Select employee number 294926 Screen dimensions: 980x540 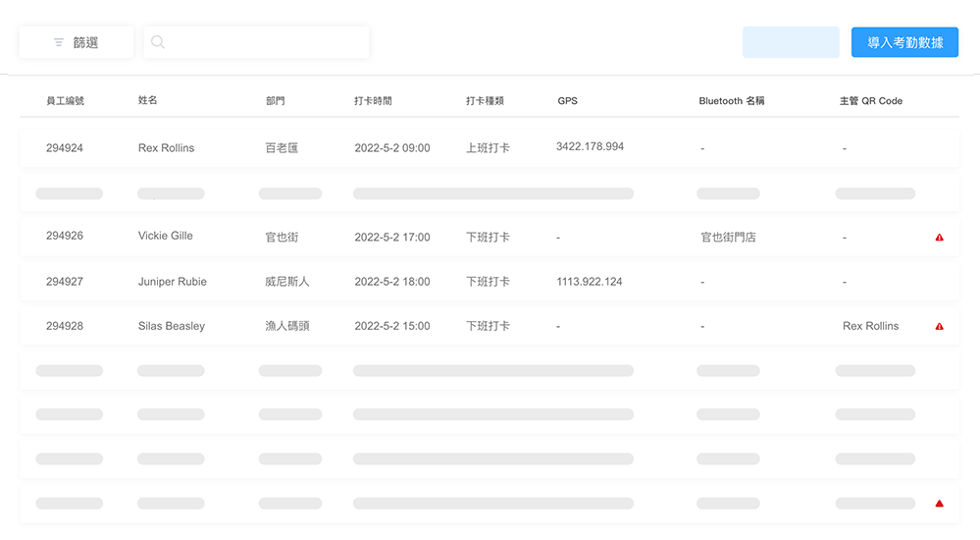tap(65, 236)
